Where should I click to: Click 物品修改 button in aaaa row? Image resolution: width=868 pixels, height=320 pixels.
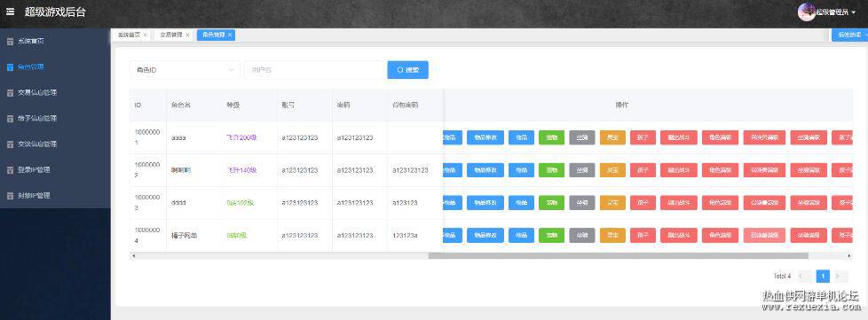tap(485, 137)
